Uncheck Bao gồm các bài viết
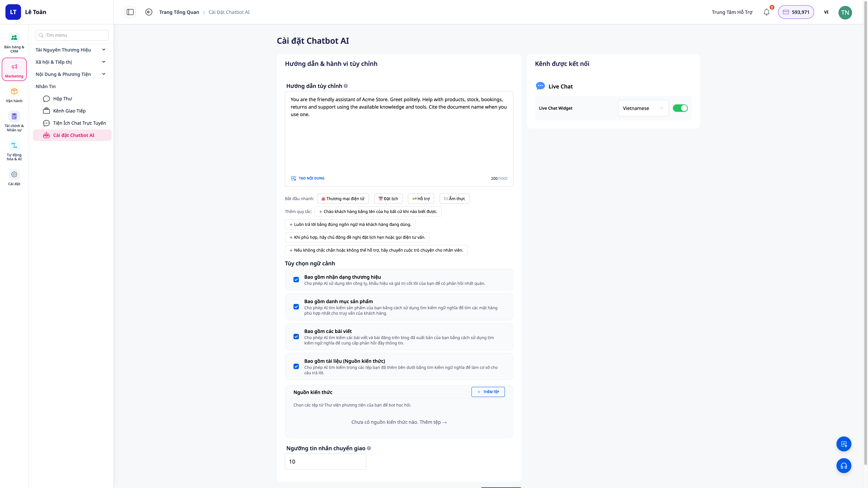 click(x=296, y=337)
